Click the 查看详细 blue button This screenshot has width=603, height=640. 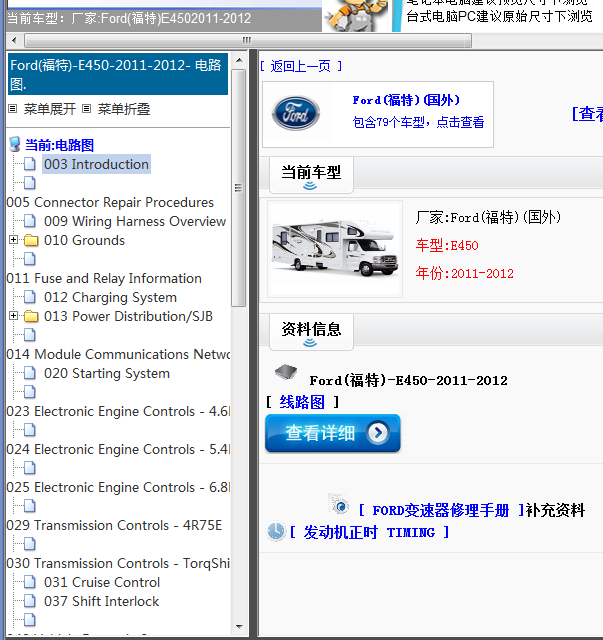click(333, 433)
